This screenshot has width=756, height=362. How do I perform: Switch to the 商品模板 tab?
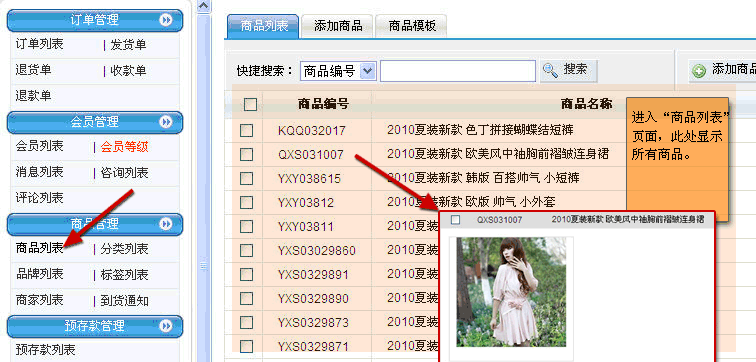click(x=412, y=26)
